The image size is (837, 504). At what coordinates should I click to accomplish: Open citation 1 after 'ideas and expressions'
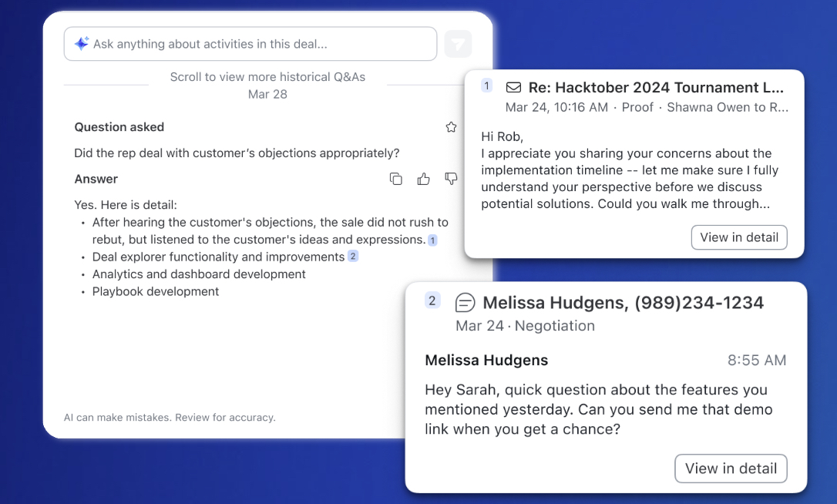click(432, 240)
